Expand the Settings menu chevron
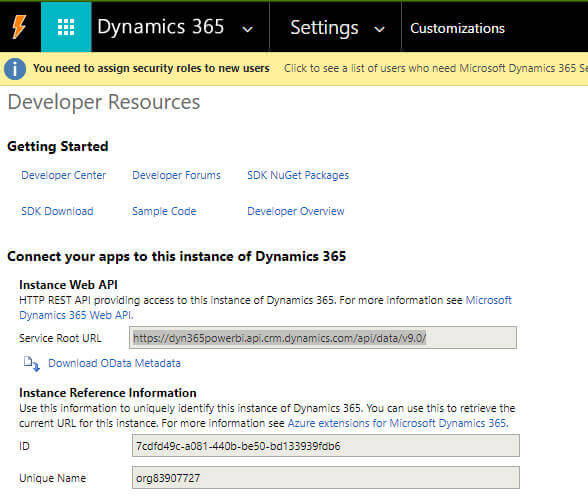Viewport: 588px width, 502px height. coord(380,29)
